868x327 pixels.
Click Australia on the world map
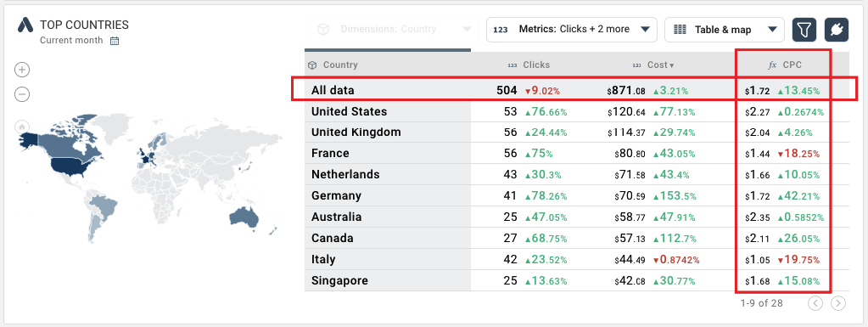pos(244,217)
